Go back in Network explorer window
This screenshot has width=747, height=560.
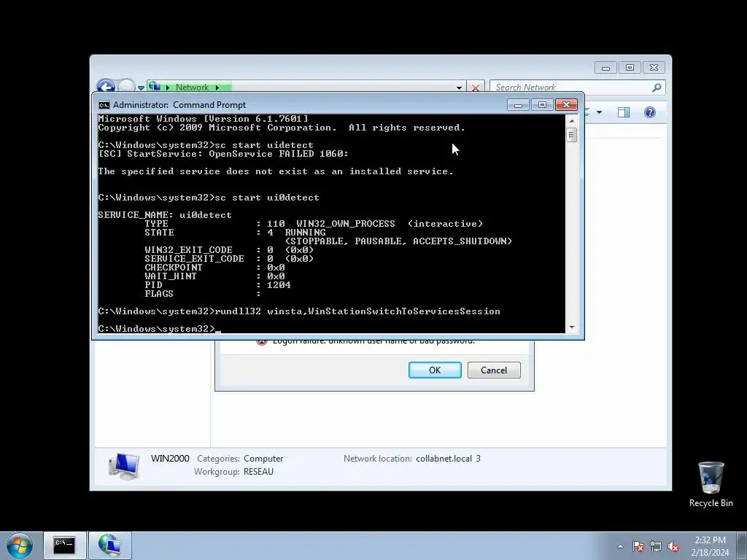pyautogui.click(x=106, y=87)
